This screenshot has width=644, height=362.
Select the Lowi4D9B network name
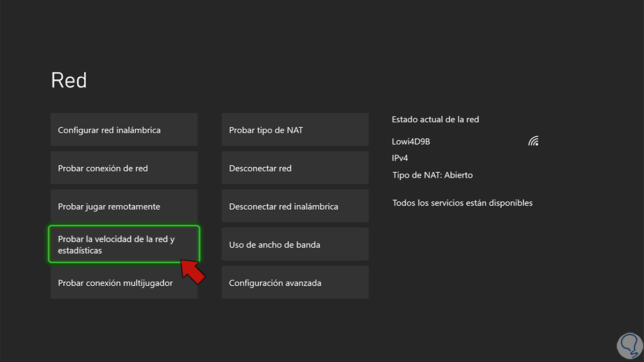[x=411, y=142]
